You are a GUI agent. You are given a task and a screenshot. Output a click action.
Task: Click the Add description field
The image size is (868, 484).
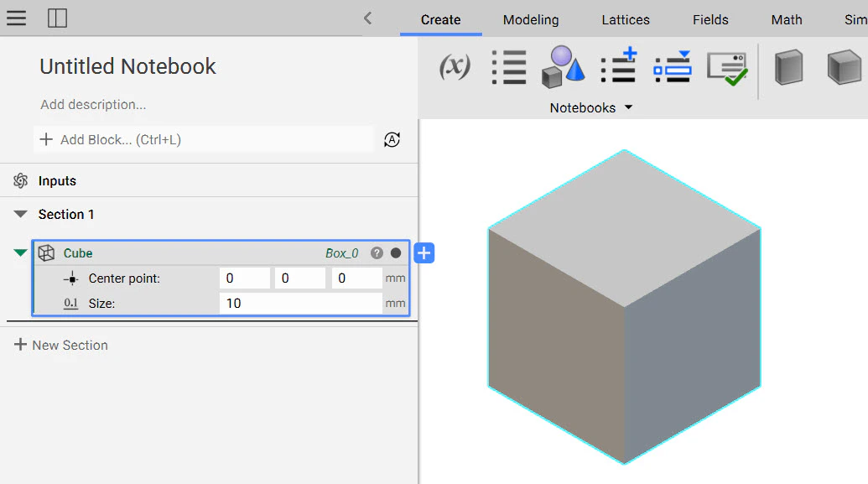93,105
